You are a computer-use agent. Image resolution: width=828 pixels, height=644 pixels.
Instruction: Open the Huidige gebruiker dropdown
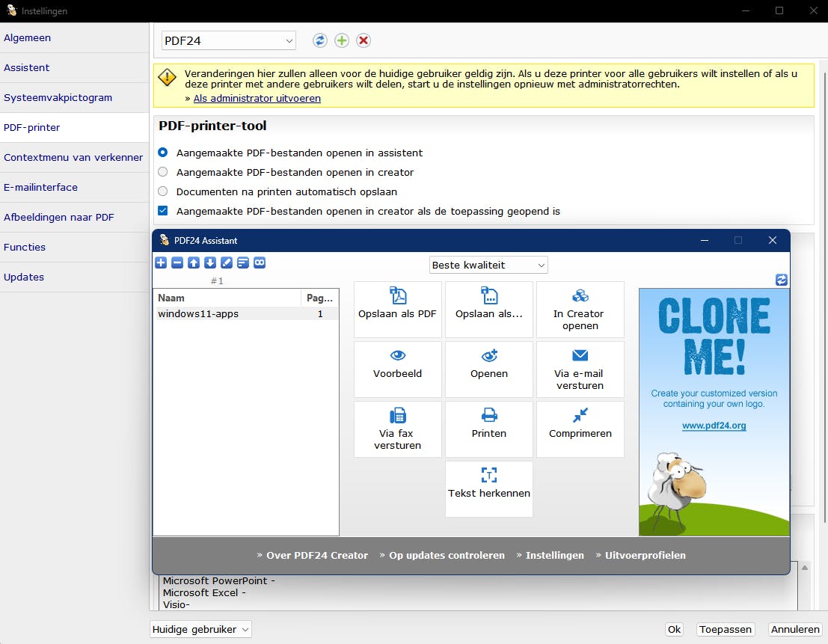click(200, 629)
